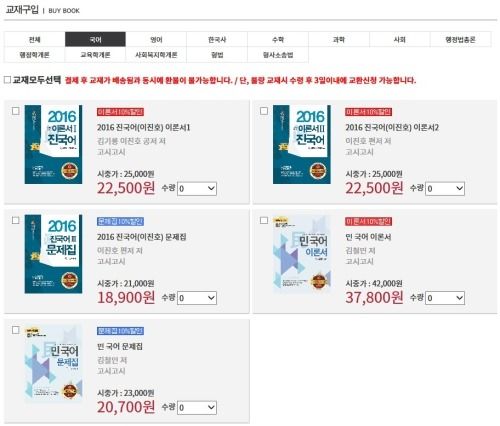Expand the quantity dropdown for the 20,700원 book
The width and height of the screenshot is (500, 426).
coord(197,408)
